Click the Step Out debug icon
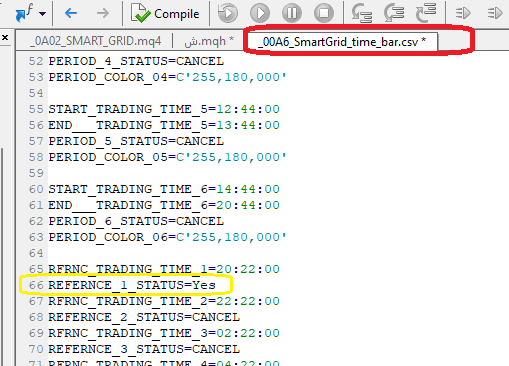 (x=426, y=13)
